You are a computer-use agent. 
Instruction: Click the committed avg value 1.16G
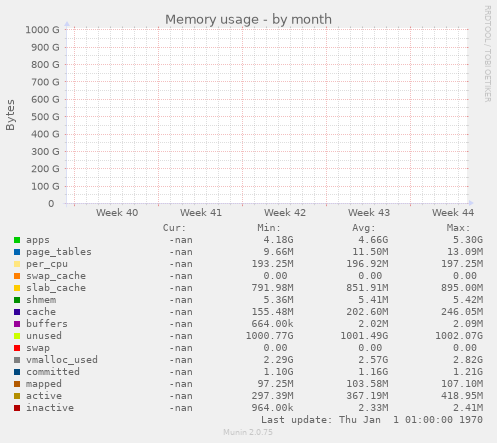(x=373, y=372)
